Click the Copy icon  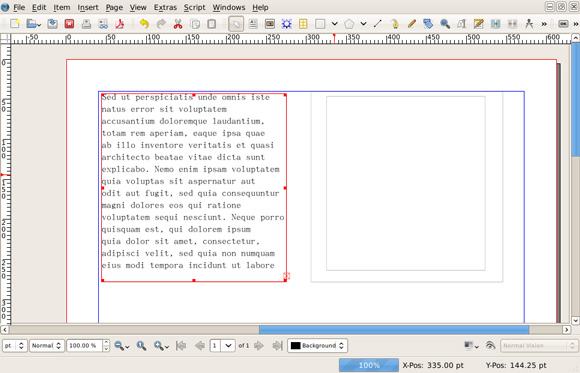point(195,24)
